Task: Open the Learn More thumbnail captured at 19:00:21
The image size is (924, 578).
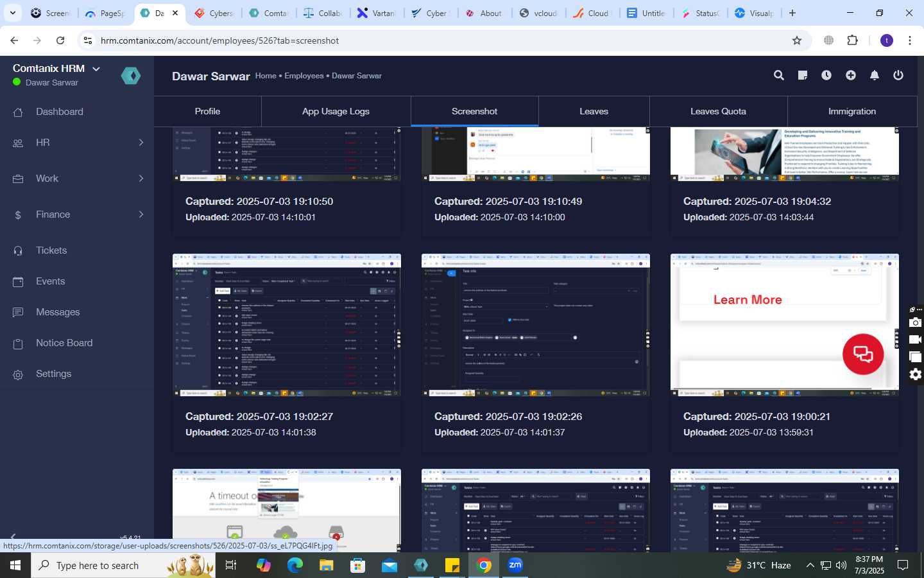Action: [x=785, y=325]
